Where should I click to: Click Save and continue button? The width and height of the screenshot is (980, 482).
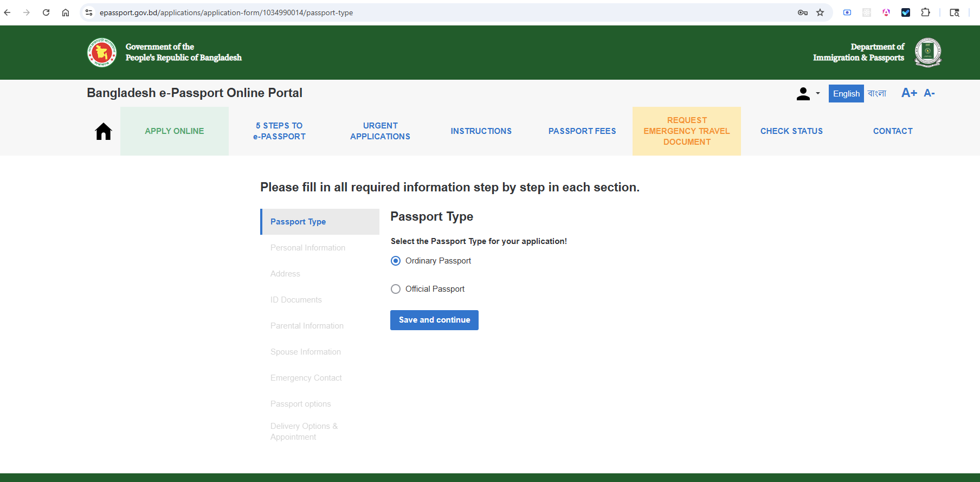coord(434,320)
